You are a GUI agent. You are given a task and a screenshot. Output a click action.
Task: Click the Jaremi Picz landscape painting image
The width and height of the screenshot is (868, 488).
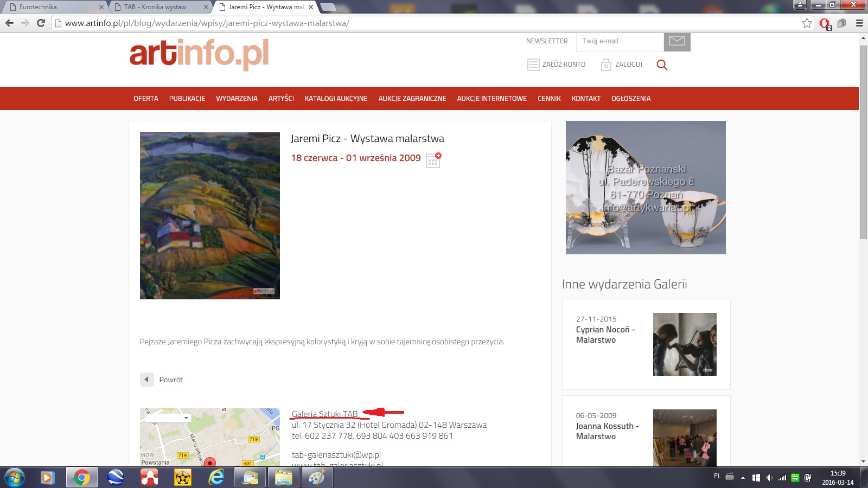pyautogui.click(x=210, y=216)
